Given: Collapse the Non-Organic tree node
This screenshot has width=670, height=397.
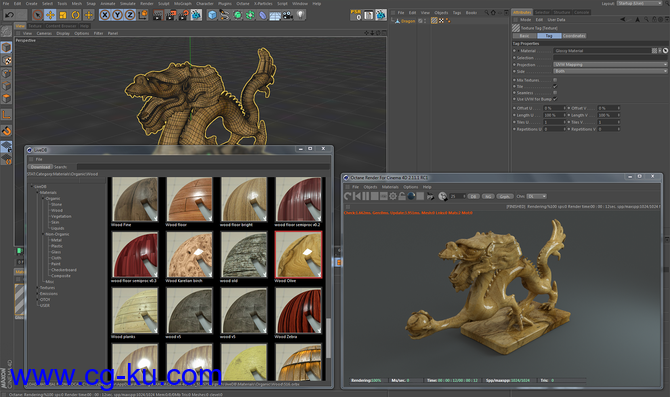Looking at the screenshot, I should [x=43, y=234].
